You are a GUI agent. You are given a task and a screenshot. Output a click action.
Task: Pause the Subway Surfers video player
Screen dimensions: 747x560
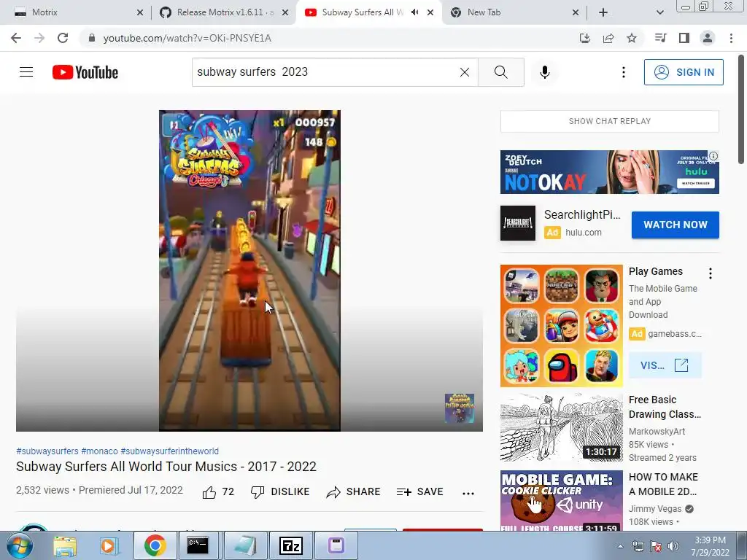coord(249,271)
